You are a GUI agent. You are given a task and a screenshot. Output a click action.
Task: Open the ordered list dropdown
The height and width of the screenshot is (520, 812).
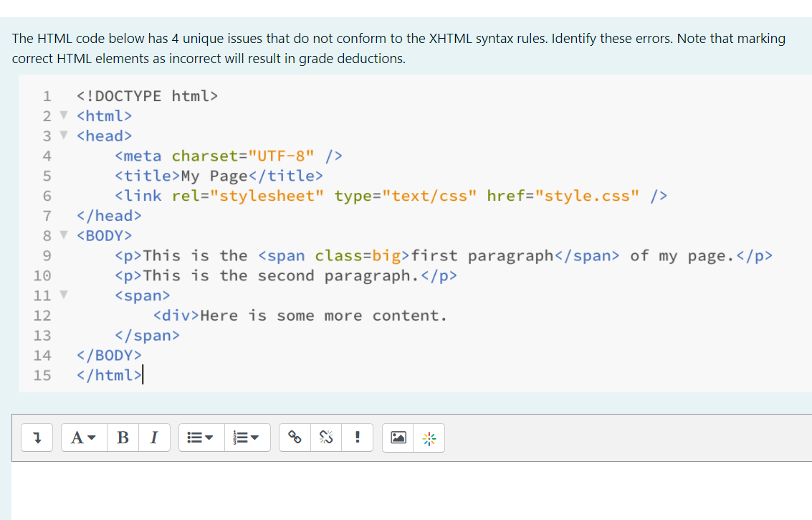[x=247, y=438]
